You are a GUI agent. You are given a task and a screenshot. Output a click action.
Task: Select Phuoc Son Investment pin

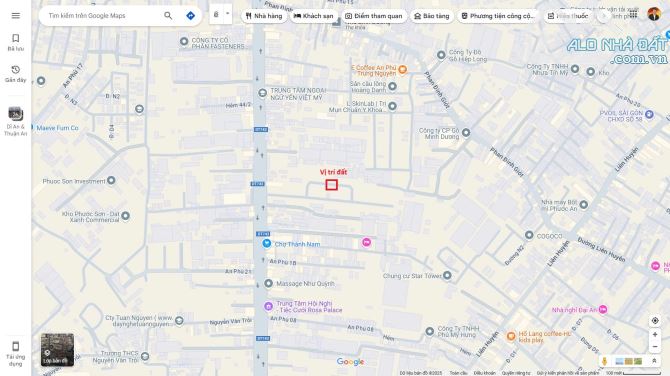pyautogui.click(x=111, y=180)
